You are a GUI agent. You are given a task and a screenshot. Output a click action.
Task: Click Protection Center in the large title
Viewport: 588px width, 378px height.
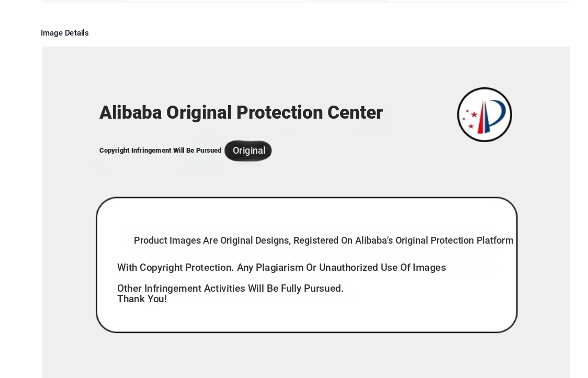tap(310, 112)
